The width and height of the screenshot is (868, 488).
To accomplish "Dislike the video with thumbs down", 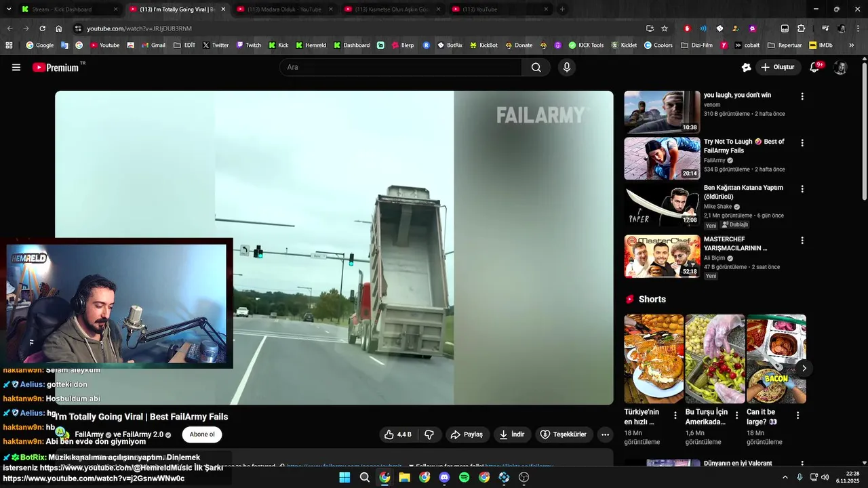I will [x=429, y=434].
